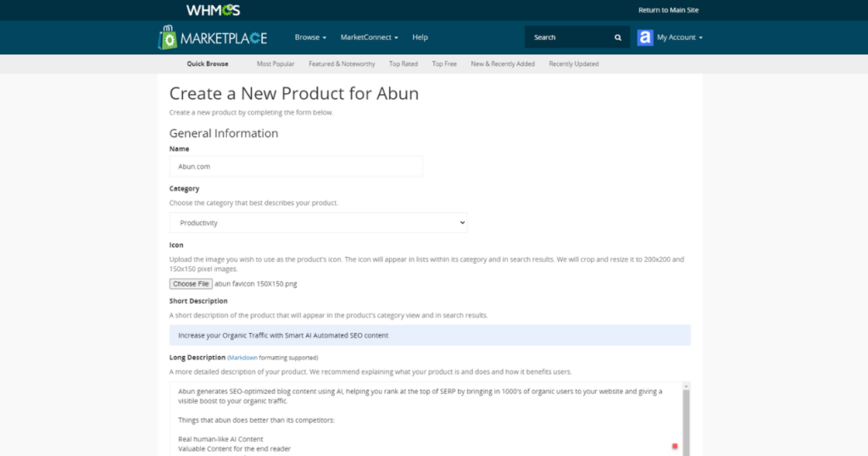
Task: Click the Long Description scrollbar thumb
Action: [686, 423]
